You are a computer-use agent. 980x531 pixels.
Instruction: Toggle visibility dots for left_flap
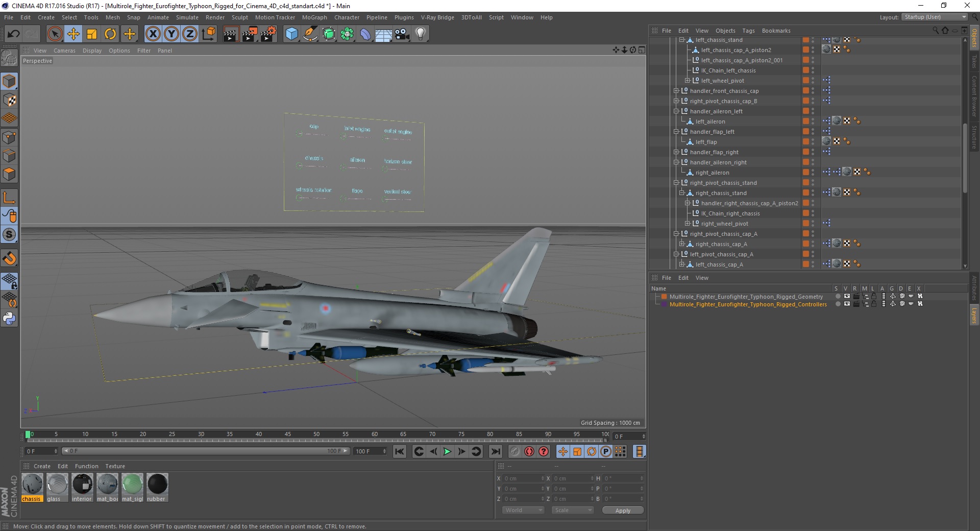tap(813, 142)
